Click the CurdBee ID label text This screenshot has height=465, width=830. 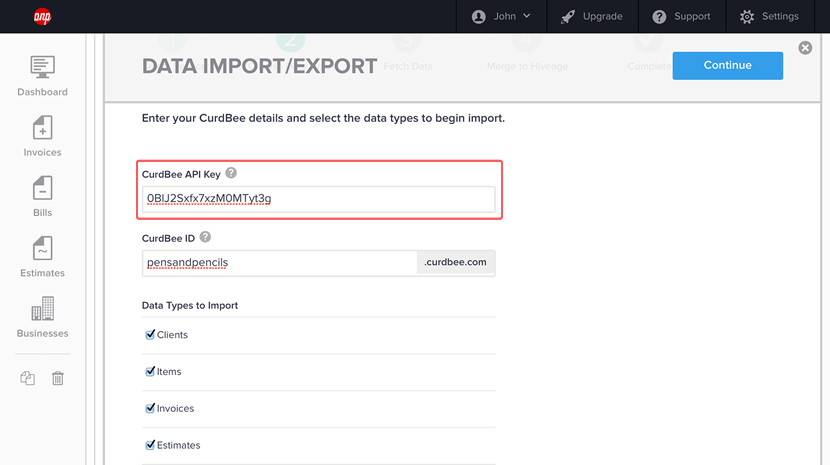click(168, 238)
